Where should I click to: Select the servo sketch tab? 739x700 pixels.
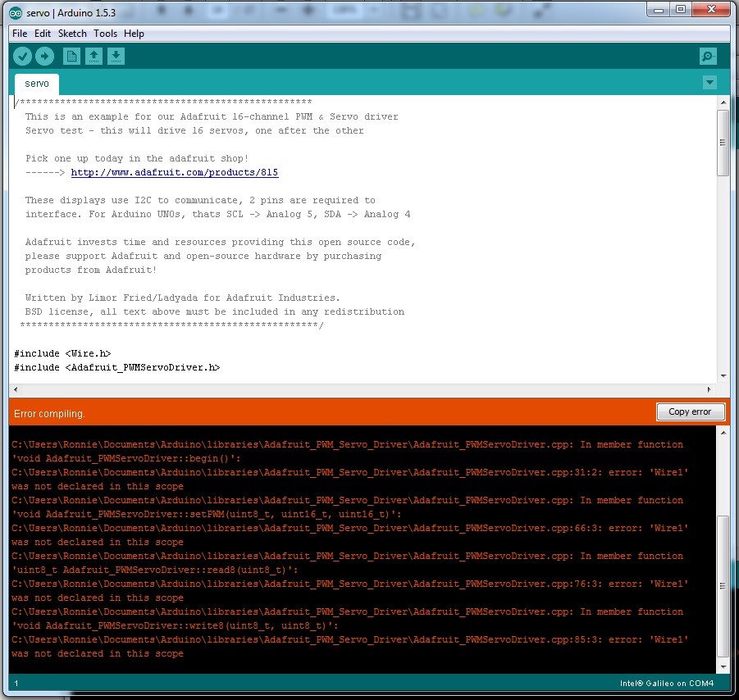click(x=37, y=84)
